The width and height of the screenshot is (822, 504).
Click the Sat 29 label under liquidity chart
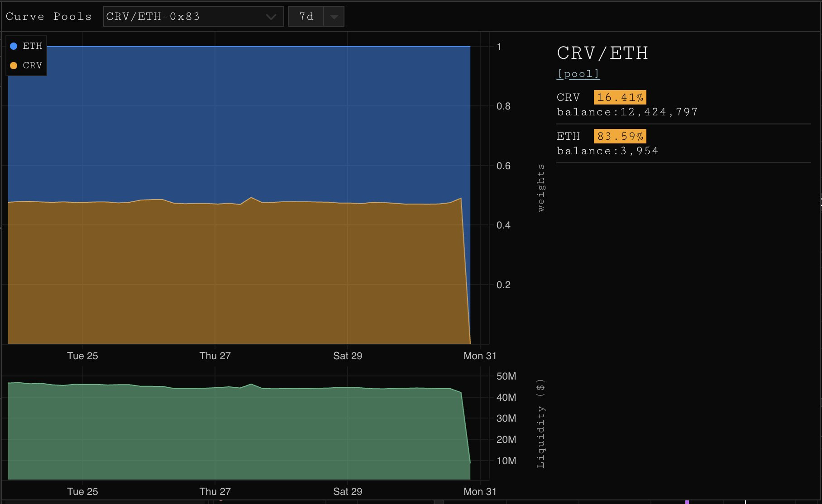click(x=348, y=492)
